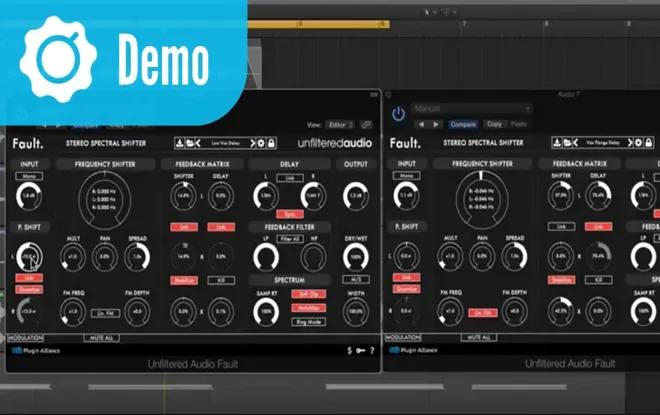The width and height of the screenshot is (660, 415).
Task: Open settings gear in Low Vox Delay window
Action: coord(261,143)
